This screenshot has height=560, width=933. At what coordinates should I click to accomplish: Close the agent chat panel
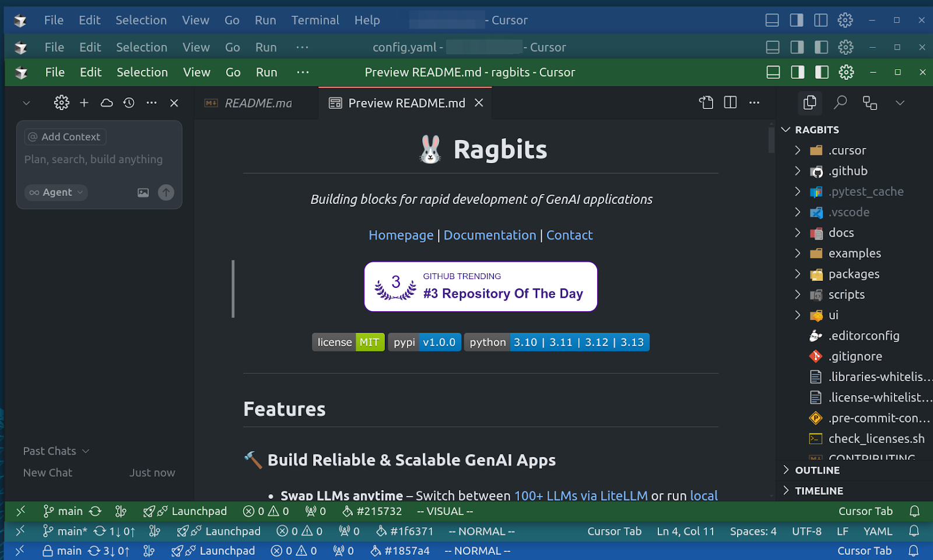click(x=174, y=103)
